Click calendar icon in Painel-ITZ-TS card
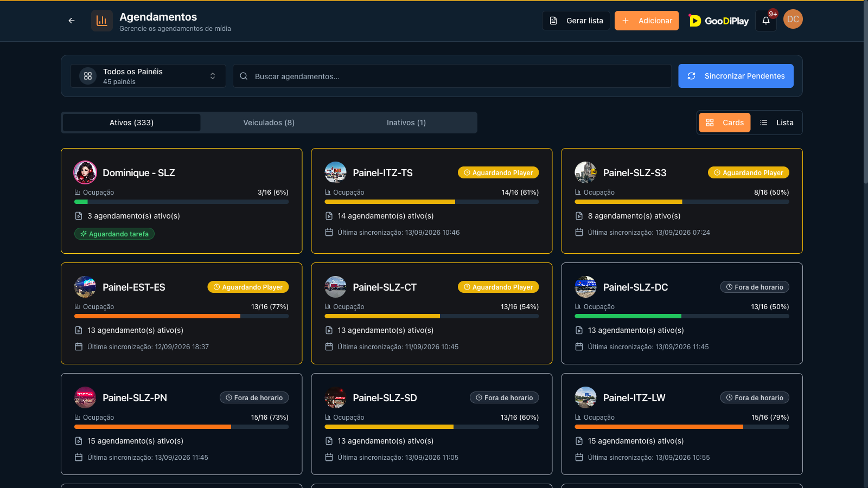The image size is (868, 488). click(x=329, y=232)
